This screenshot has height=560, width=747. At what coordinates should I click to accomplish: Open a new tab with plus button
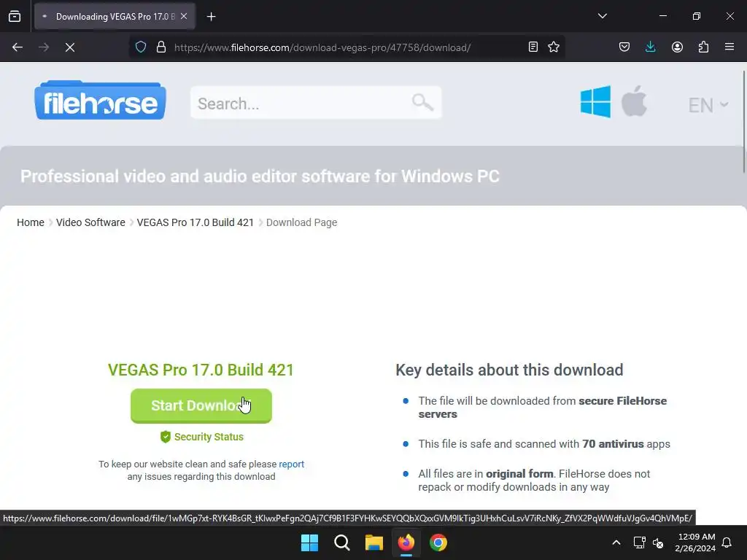[x=211, y=17]
